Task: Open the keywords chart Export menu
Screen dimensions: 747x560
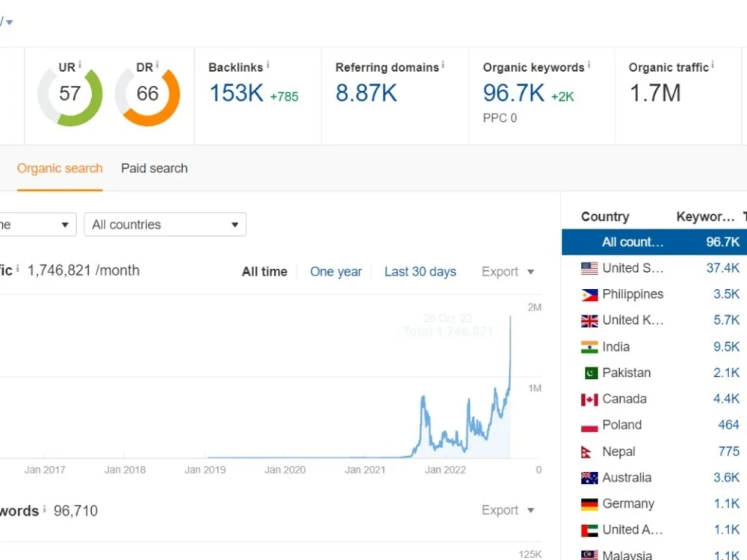Action: [x=507, y=511]
